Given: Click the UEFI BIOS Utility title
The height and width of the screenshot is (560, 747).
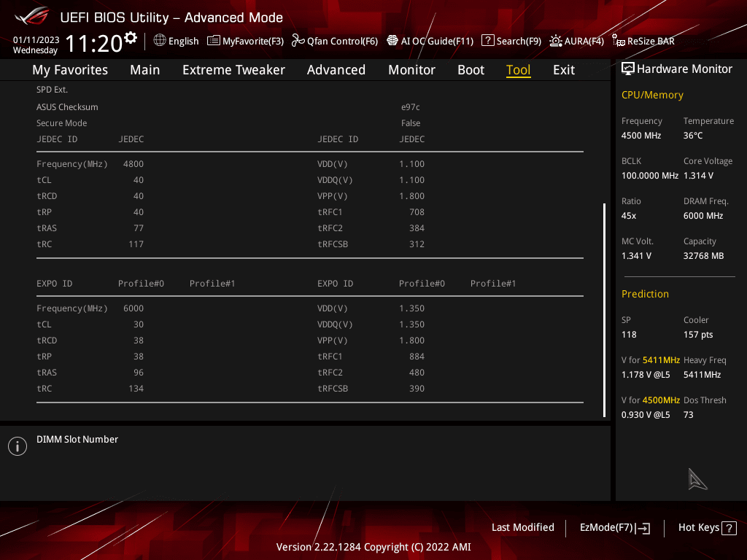Looking at the screenshot, I should 171,17.
